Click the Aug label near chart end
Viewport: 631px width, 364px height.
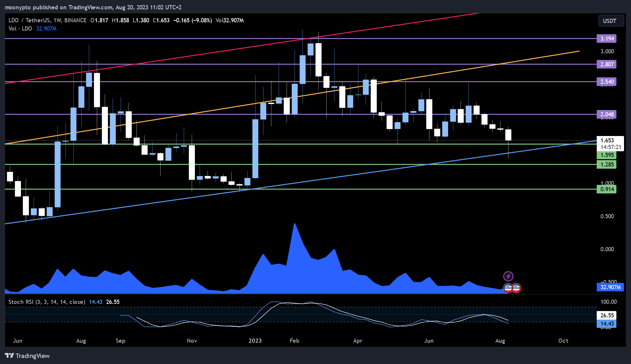tap(500, 341)
